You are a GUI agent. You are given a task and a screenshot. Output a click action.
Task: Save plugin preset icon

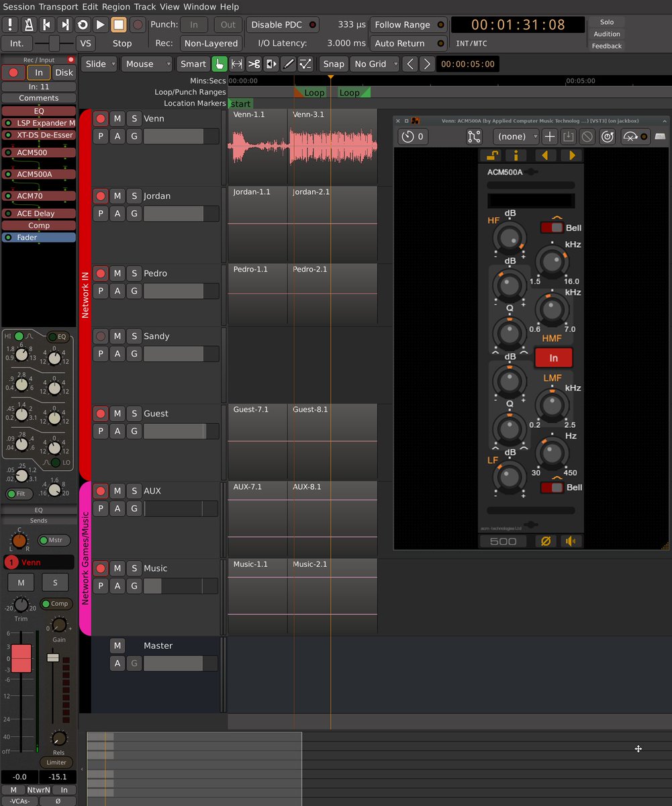tap(568, 136)
